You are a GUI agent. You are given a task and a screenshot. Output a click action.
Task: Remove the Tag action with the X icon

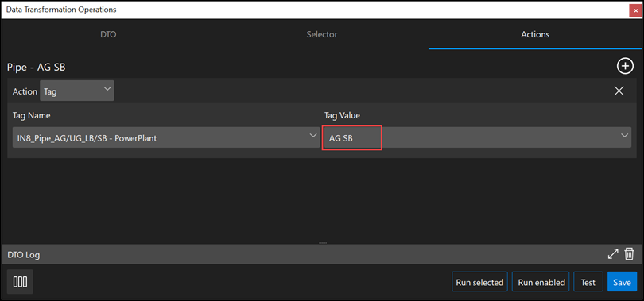click(x=619, y=91)
